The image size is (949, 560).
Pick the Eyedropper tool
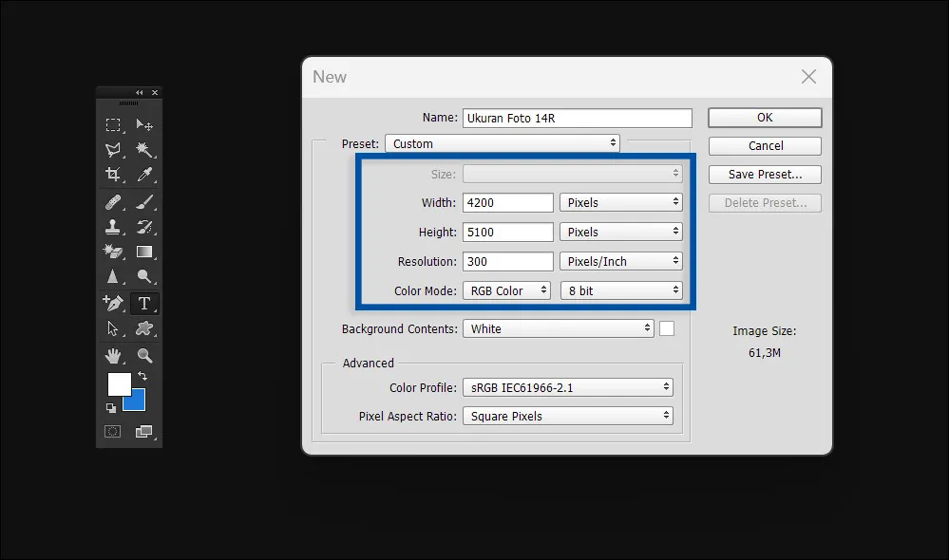144,176
